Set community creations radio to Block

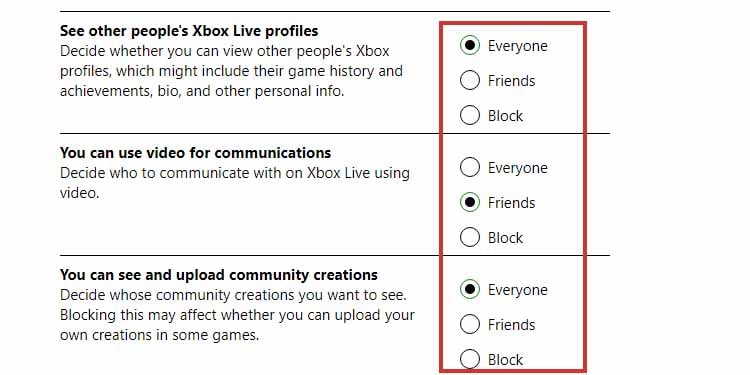[470, 359]
